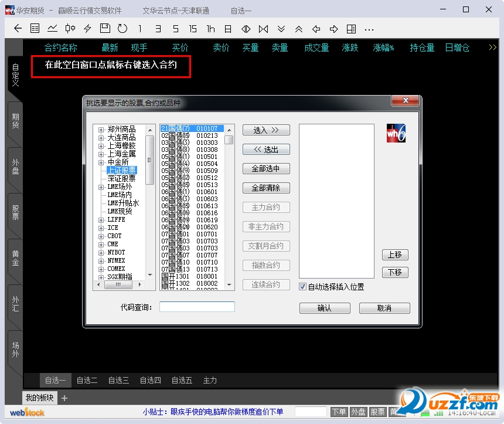Click the 下单 status bar button

point(339,412)
